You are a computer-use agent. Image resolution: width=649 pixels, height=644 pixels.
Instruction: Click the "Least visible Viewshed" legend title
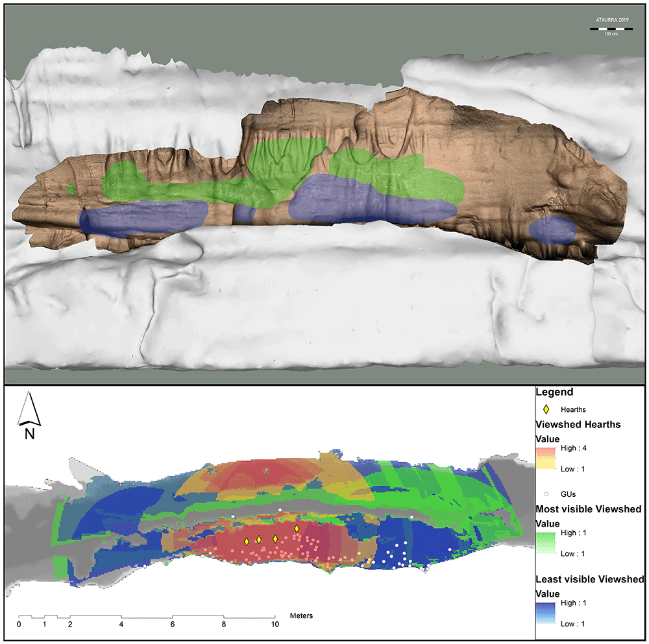pyautogui.click(x=590, y=580)
